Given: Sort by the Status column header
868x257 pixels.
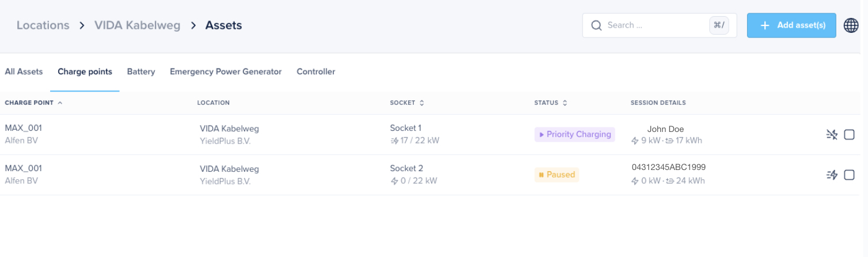Looking at the screenshot, I should (x=551, y=103).
